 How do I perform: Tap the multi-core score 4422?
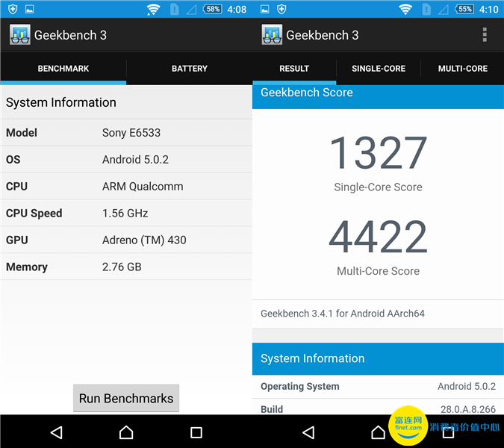click(x=379, y=236)
